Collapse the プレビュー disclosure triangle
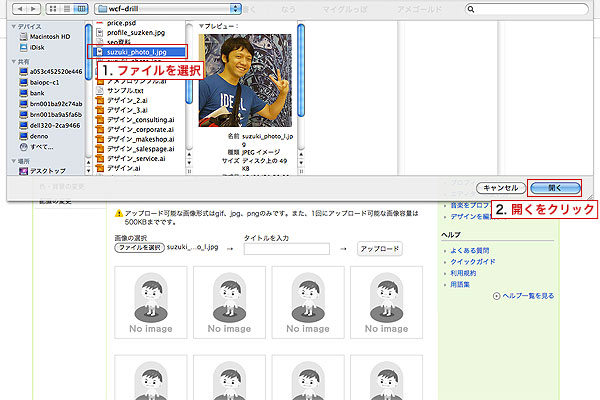The width and height of the screenshot is (600, 400). point(201,26)
